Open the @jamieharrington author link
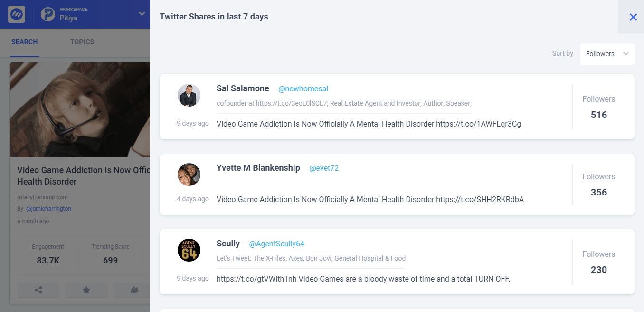 [x=48, y=209]
